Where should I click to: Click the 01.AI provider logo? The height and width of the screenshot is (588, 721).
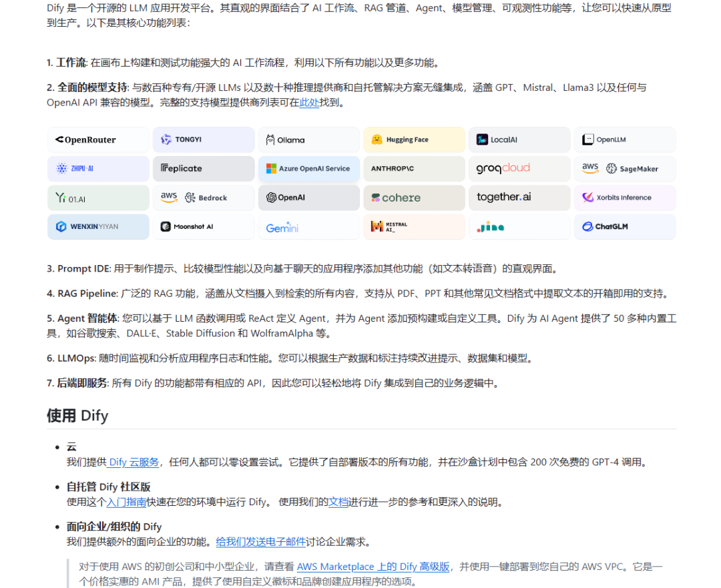coord(98,198)
